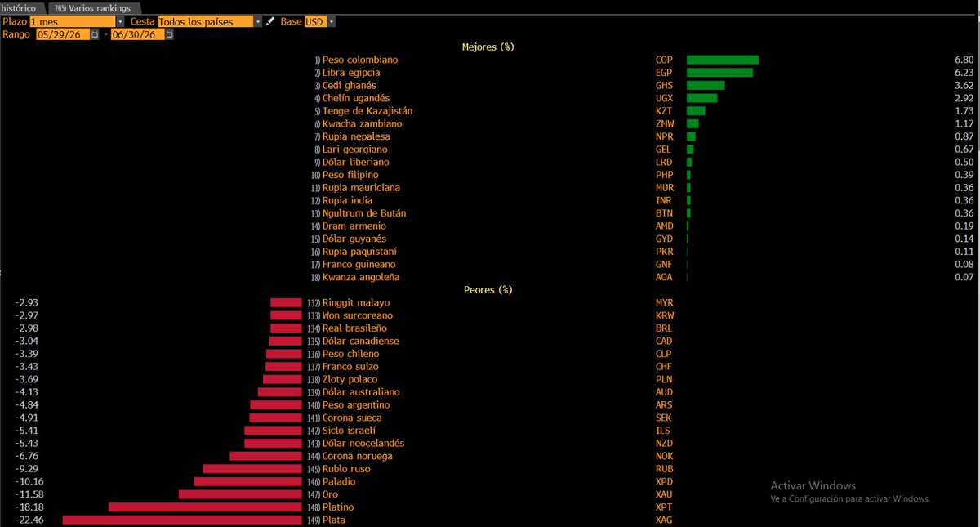Click Paladio entry
Image resolution: width=980 pixels, height=527 pixels.
point(339,482)
